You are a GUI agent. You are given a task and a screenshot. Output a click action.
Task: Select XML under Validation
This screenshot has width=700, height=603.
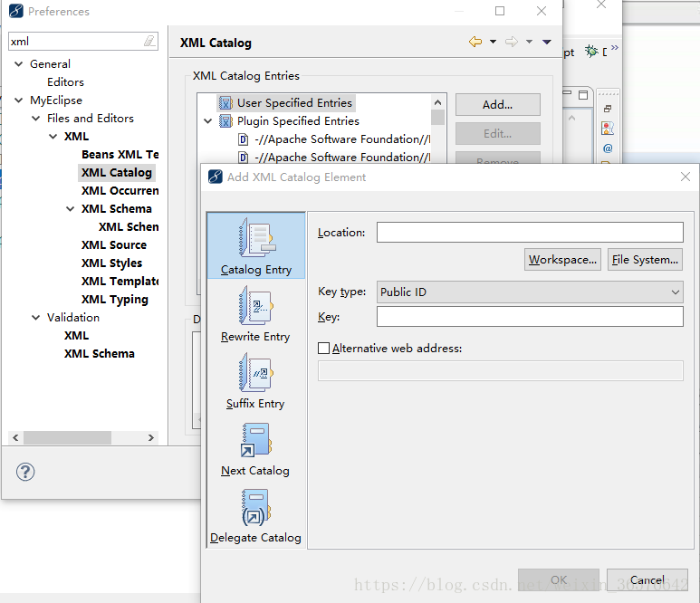pos(76,336)
